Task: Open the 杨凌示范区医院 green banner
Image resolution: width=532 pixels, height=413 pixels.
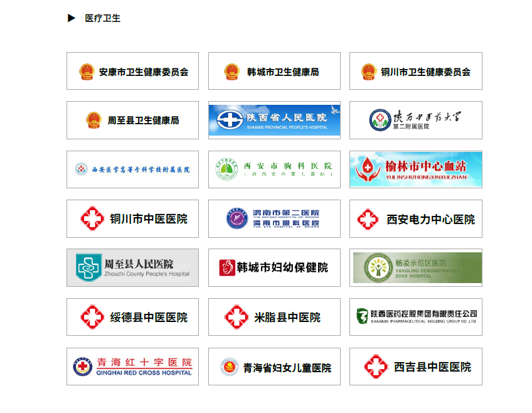Action: (x=415, y=268)
